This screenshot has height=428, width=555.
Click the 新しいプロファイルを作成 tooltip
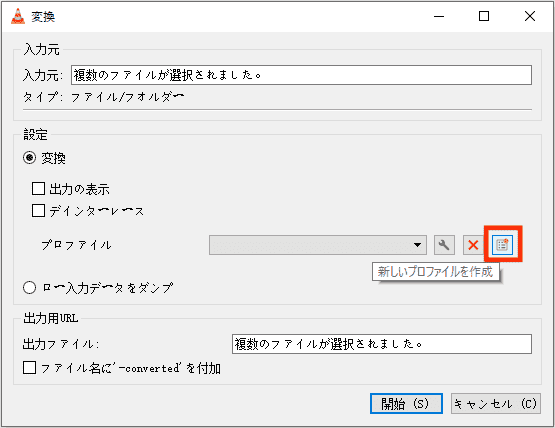click(x=436, y=272)
